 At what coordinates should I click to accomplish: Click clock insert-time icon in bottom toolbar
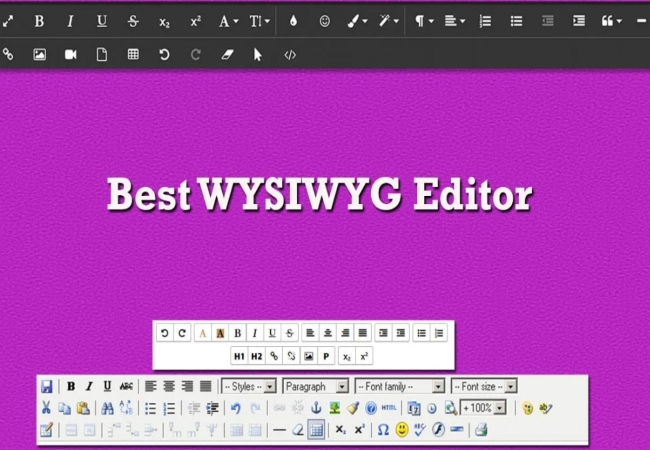coord(432,409)
